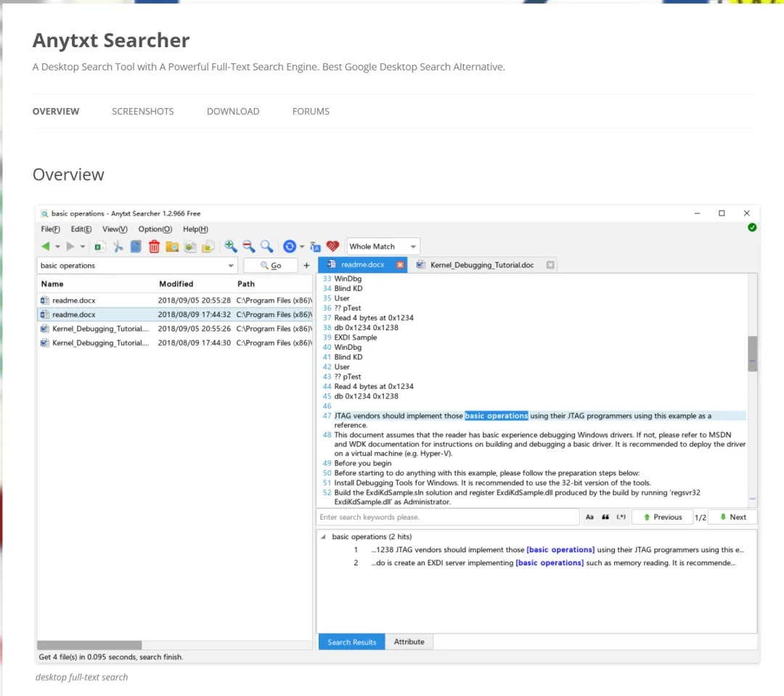This screenshot has height=696, width=784.
Task: Export results with the Excel icon
Action: tap(100, 247)
